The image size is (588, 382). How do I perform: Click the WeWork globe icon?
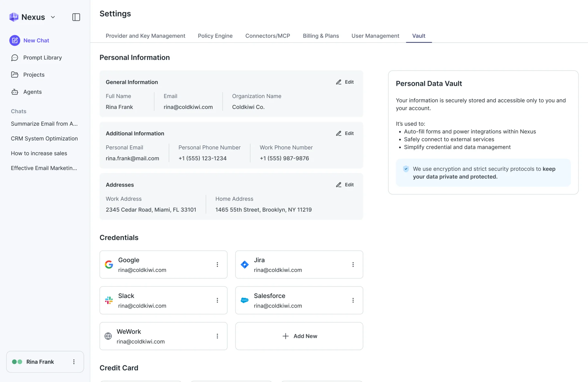tap(108, 336)
